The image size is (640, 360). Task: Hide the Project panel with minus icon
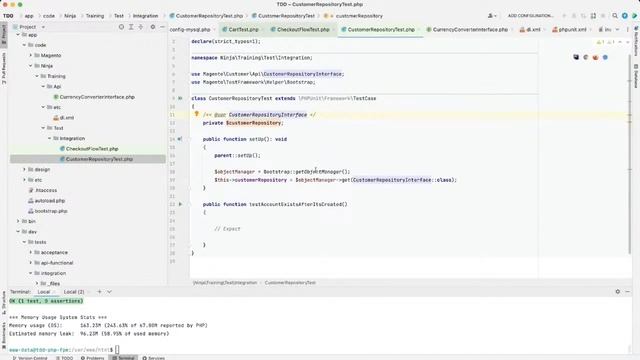[162, 27]
